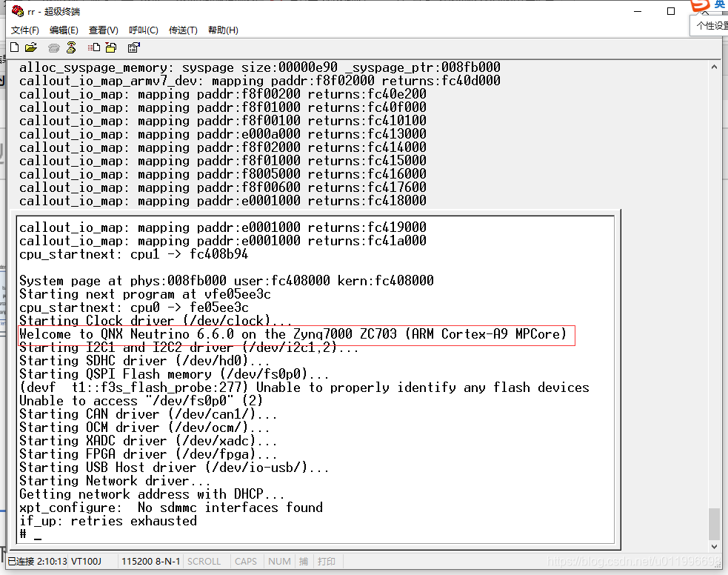Click the 'Welcome to QNX Neutrino 6.6.0' line
The height and width of the screenshot is (575, 728).
[x=293, y=334]
